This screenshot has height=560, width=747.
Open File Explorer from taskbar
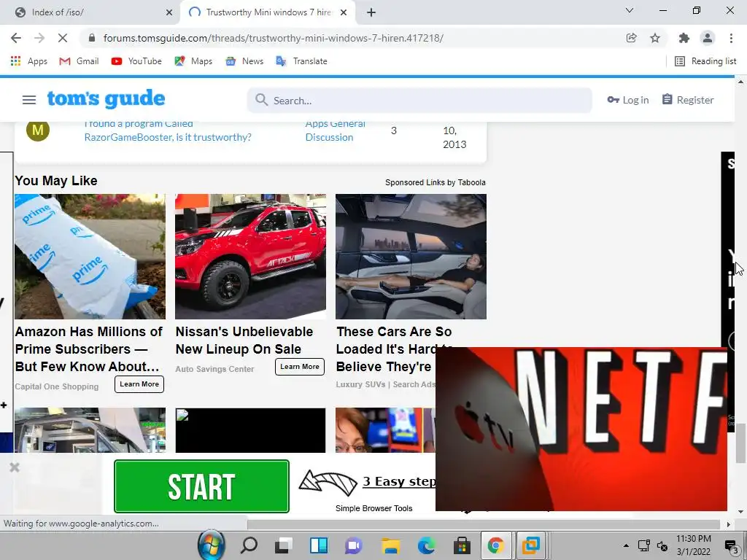390,545
